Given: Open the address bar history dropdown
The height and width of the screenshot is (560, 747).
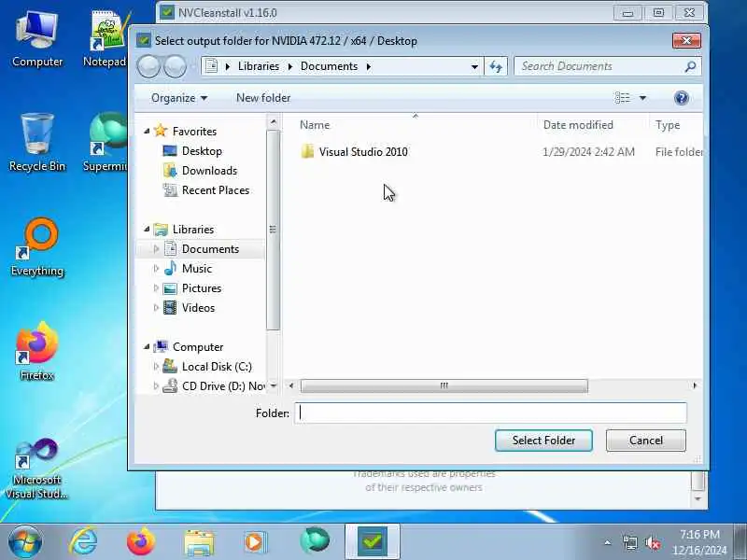Looking at the screenshot, I should pos(474,66).
